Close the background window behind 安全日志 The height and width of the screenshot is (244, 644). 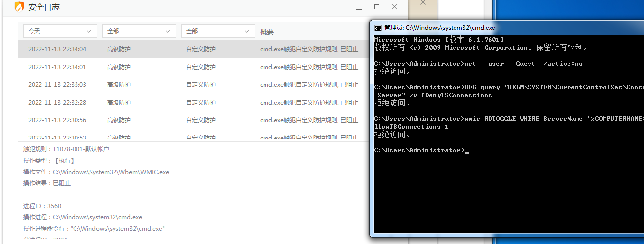423,2
